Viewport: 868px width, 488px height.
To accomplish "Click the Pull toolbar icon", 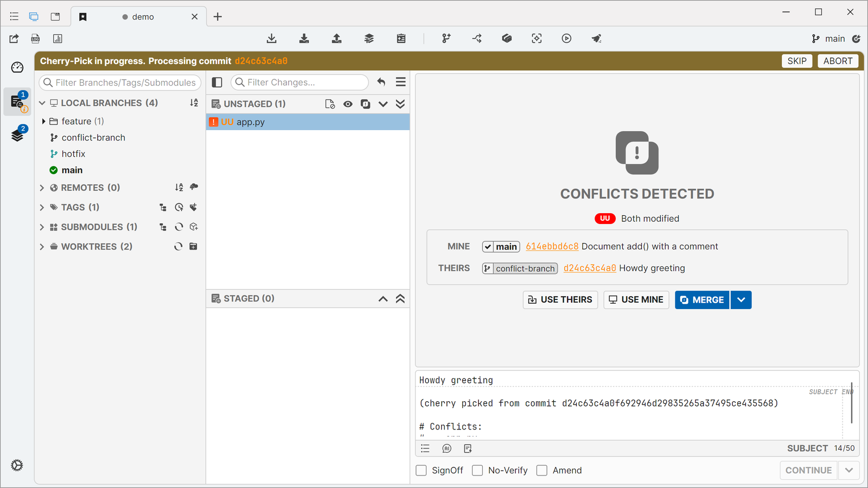I will (x=304, y=38).
